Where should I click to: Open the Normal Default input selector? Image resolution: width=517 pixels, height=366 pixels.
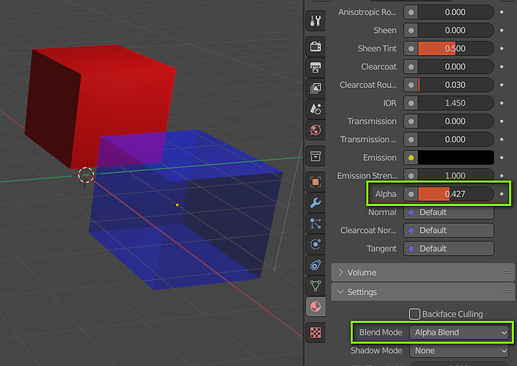click(449, 212)
